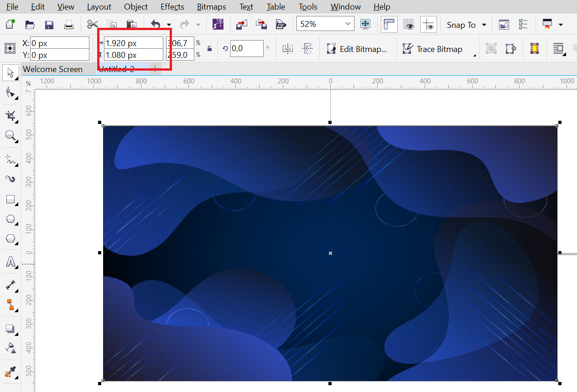This screenshot has height=392, width=577.
Task: Open the Bitmaps menu
Action: pos(211,7)
